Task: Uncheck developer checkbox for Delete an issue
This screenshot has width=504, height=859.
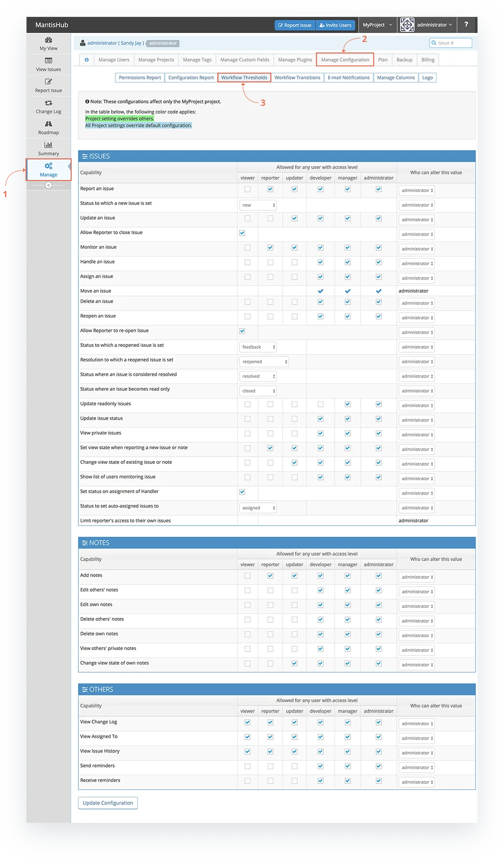Action: (320, 302)
